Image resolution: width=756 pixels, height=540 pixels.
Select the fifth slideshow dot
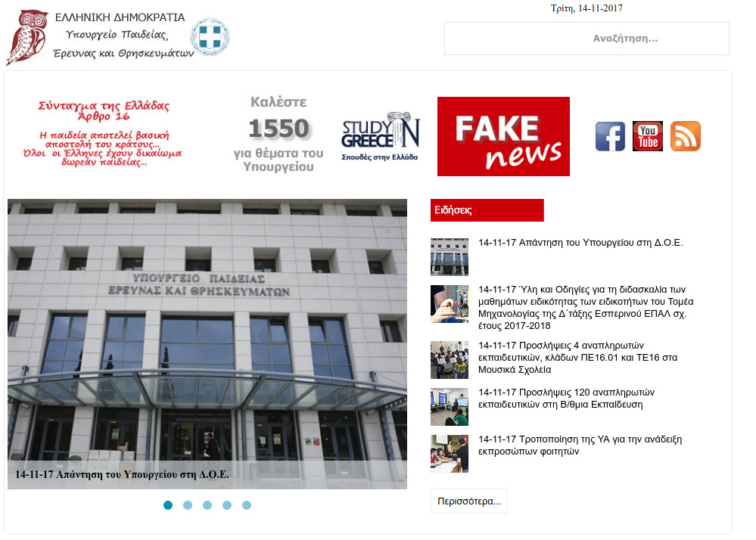[x=247, y=505]
